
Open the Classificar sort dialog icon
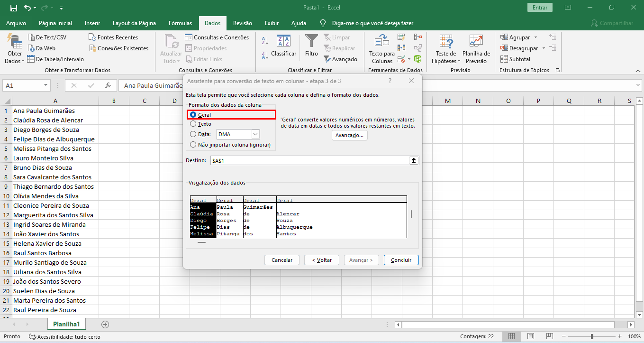point(283,42)
